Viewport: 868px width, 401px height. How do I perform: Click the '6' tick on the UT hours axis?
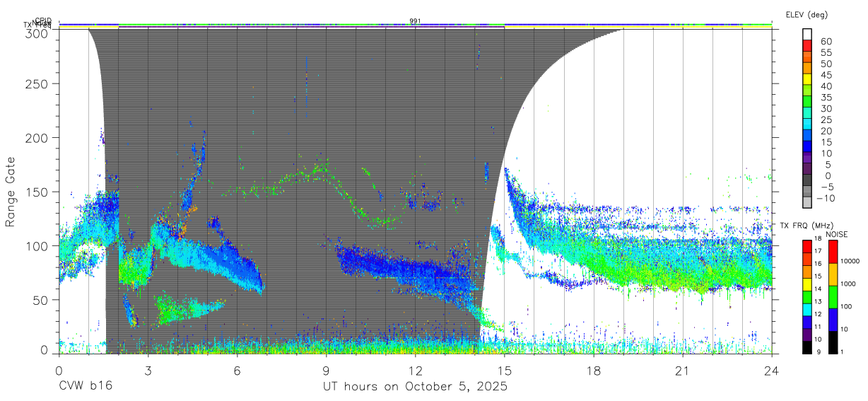(x=237, y=371)
